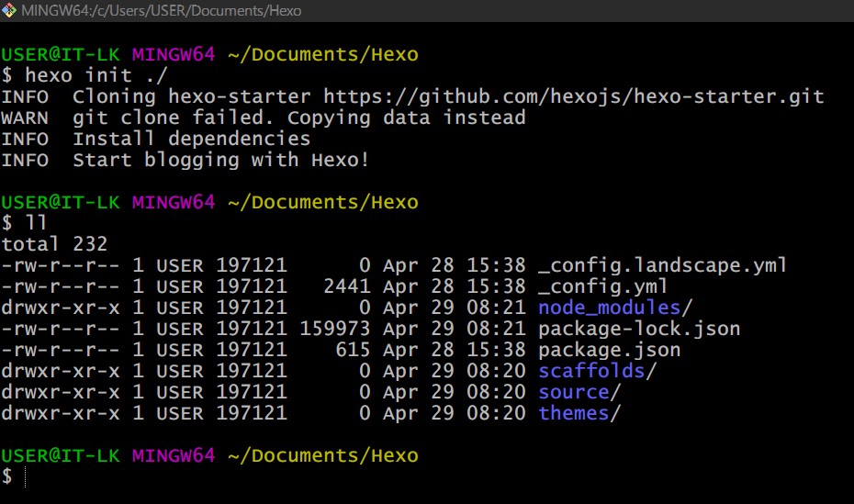854x504 pixels.
Task: Click the hexo-starter.git URL in output
Action: click(x=574, y=96)
